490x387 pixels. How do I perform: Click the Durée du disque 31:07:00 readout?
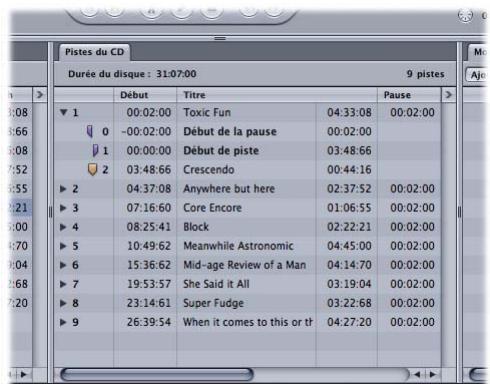tap(132, 74)
